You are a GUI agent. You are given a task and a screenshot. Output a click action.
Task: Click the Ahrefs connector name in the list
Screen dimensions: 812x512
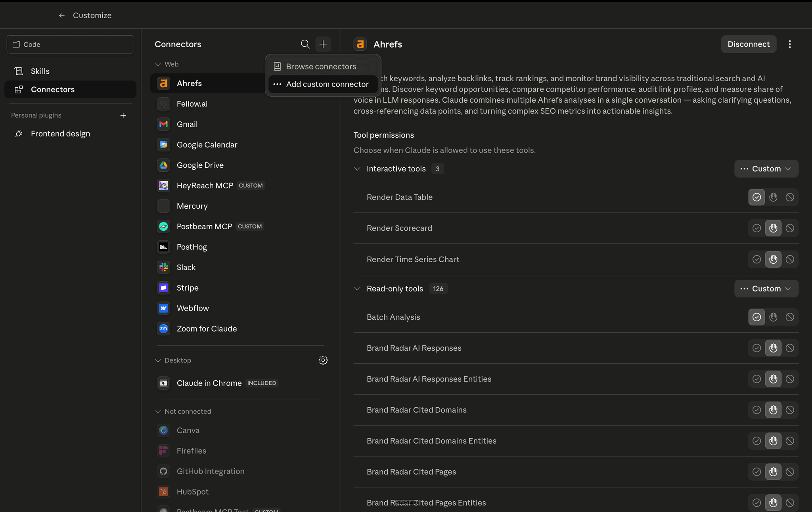189,83
